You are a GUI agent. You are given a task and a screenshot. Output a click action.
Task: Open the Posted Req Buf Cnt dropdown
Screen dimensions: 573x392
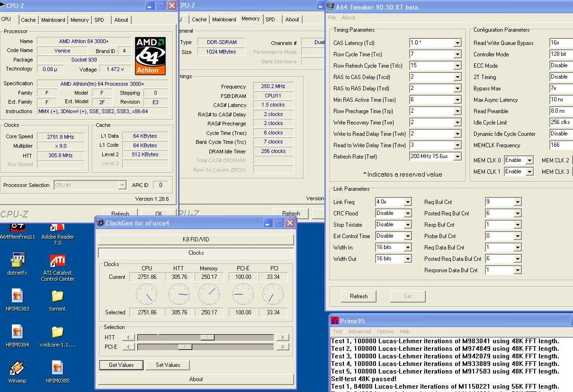(518, 214)
